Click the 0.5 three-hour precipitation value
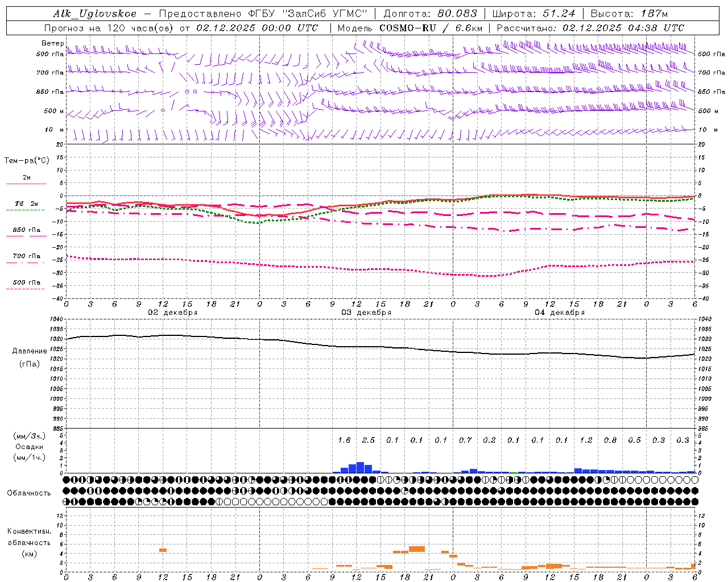The height and width of the screenshot is (582, 728). (x=634, y=440)
